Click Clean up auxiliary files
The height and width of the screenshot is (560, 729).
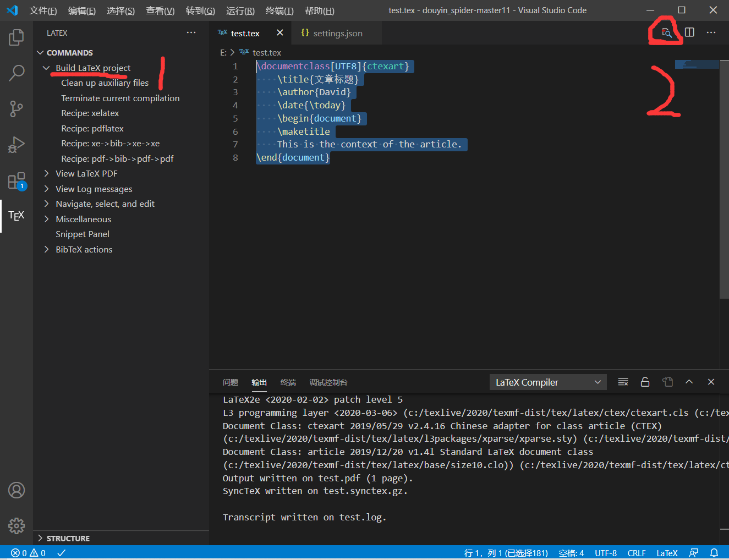pos(105,83)
